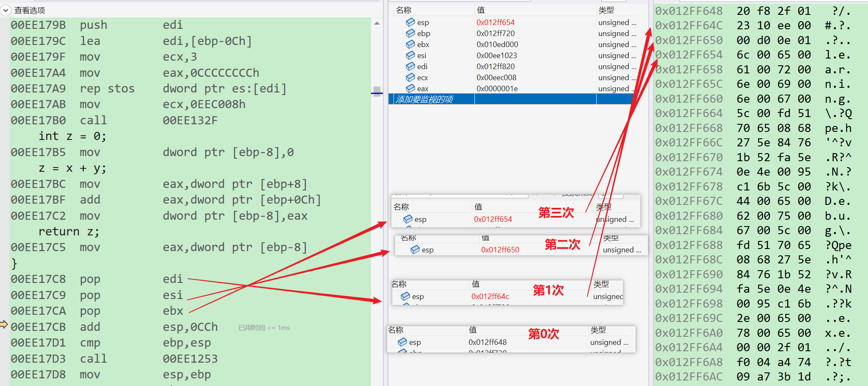The image size is (868, 386).
Task: Click memory address 0x012FF6A4
Action: [x=689, y=347]
